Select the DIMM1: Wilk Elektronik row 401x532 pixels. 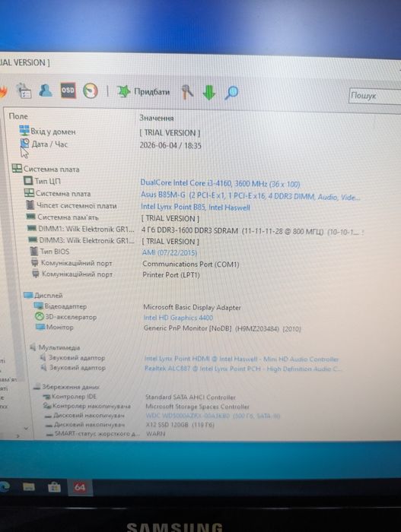[x=81, y=229]
